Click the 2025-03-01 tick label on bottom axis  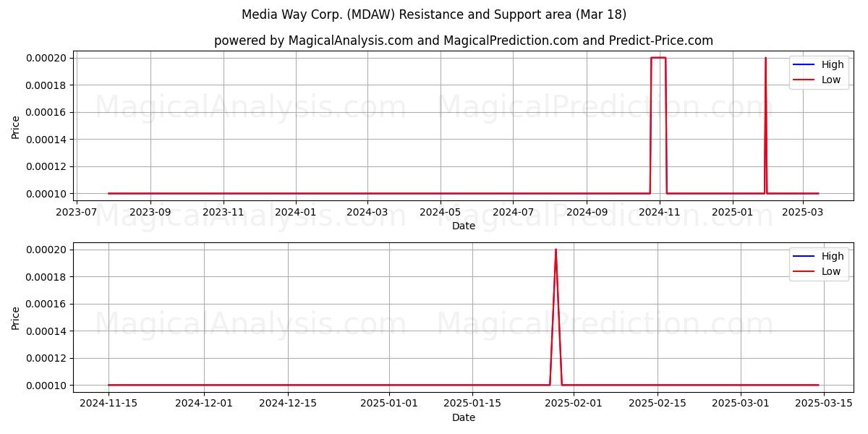coord(741,404)
